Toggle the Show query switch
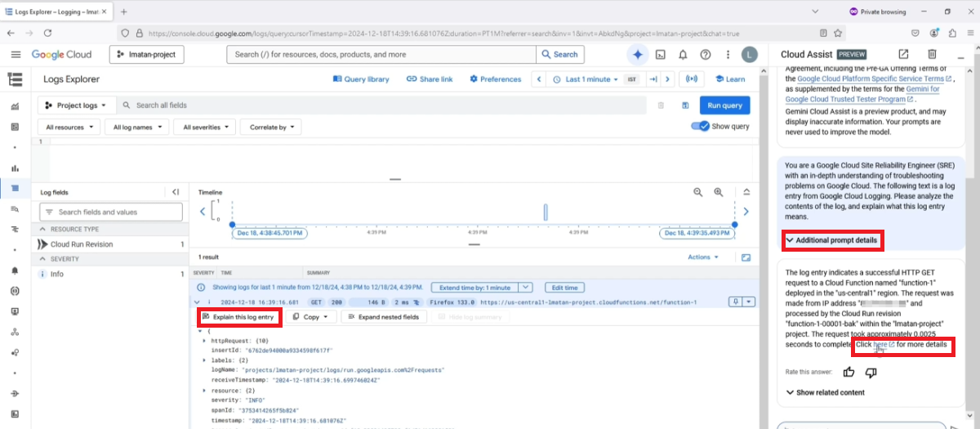Screen dimensions: 980x429 click(700, 127)
